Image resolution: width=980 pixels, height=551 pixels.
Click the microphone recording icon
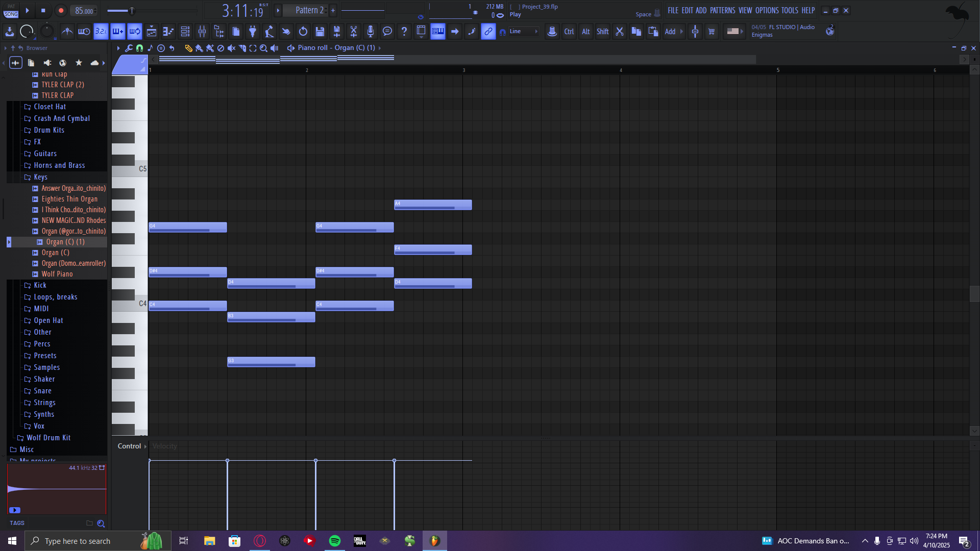click(x=371, y=32)
